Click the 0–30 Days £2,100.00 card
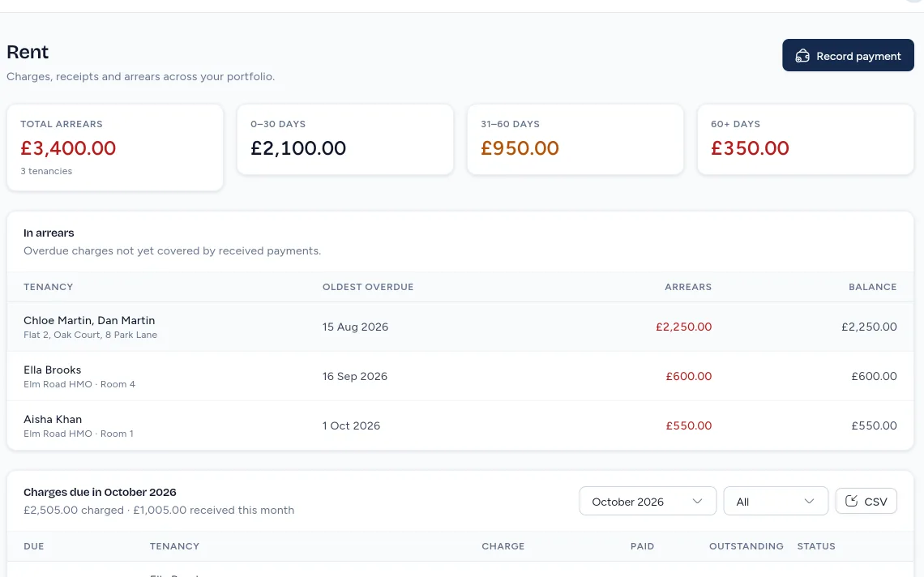 pos(345,139)
